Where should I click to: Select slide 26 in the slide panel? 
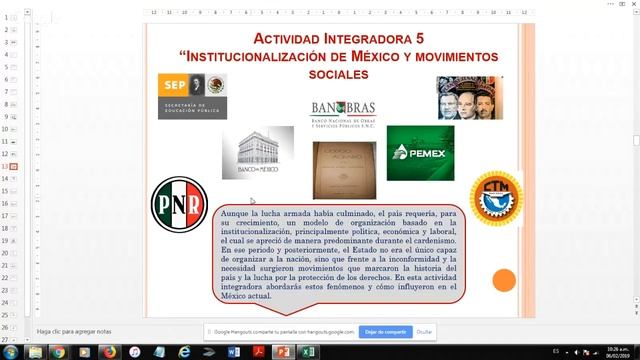(13, 327)
